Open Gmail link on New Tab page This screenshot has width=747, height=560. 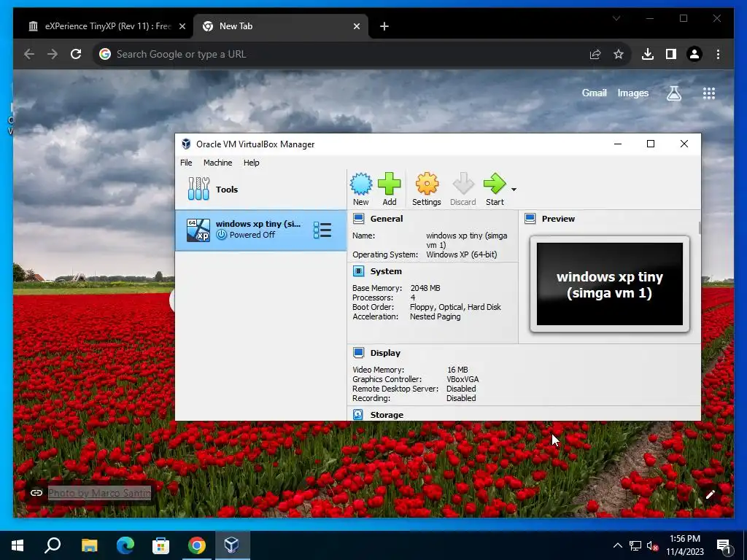(x=594, y=93)
